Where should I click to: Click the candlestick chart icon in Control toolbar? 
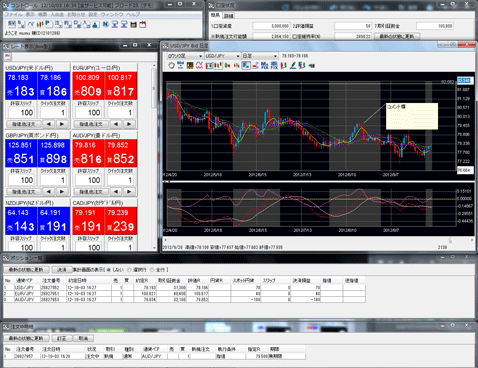tap(40, 24)
